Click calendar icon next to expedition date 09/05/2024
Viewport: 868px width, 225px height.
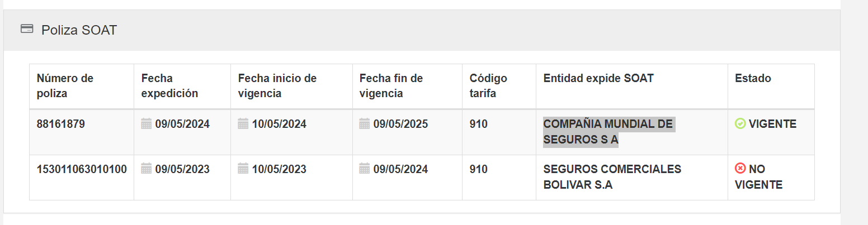pos(147,123)
